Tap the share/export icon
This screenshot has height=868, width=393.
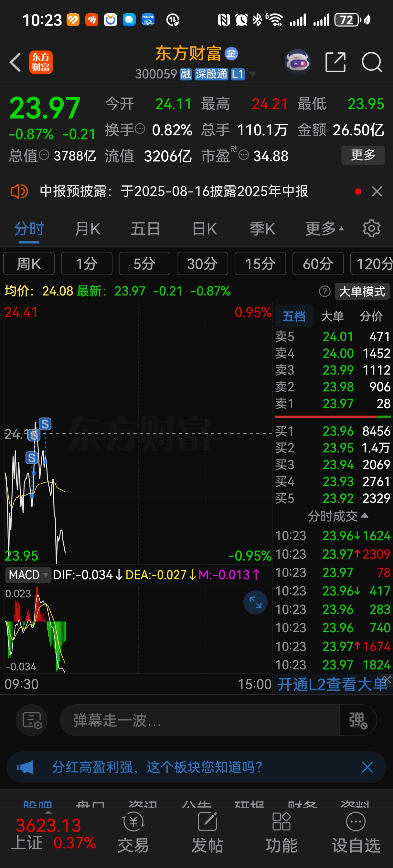[x=335, y=62]
